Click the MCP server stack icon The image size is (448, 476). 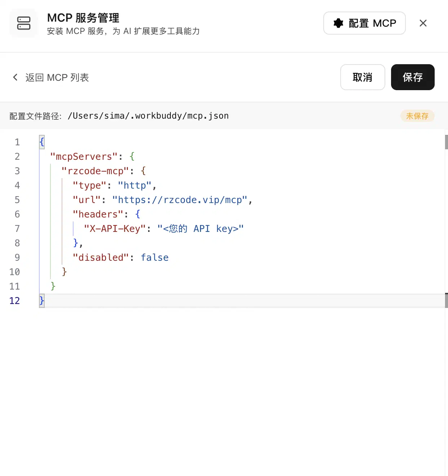24,23
